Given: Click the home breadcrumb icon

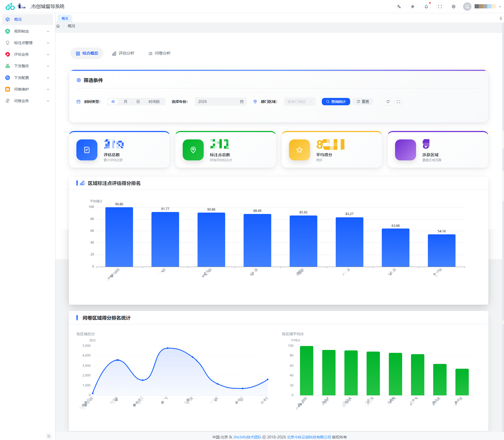Looking at the screenshot, I should pos(58,26).
